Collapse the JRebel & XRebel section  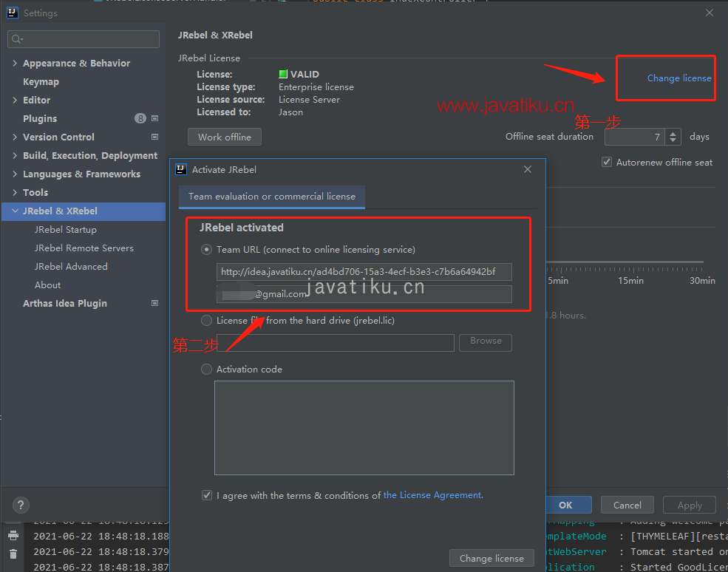tap(15, 211)
